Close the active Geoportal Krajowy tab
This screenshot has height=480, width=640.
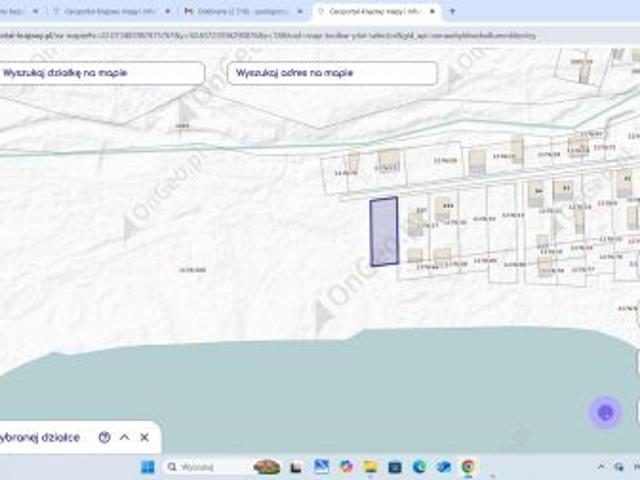(x=432, y=11)
